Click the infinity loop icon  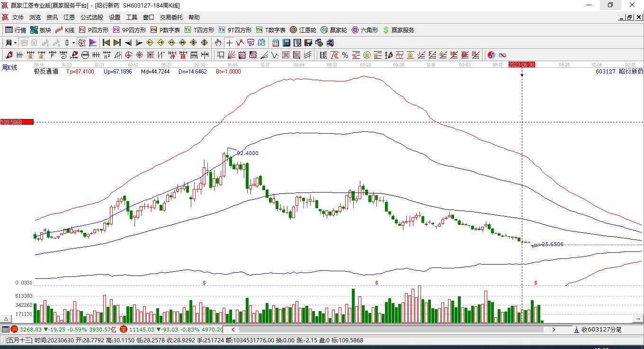pos(502,55)
